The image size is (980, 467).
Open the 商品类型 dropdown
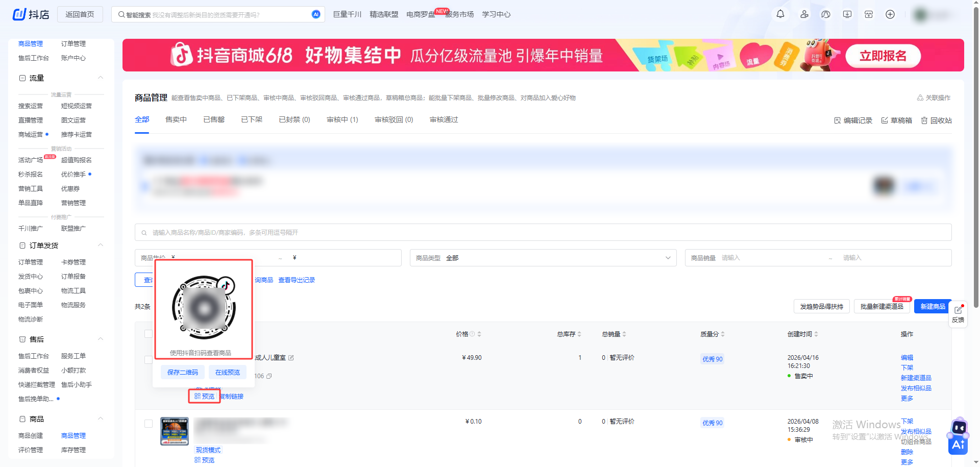pyautogui.click(x=543, y=258)
